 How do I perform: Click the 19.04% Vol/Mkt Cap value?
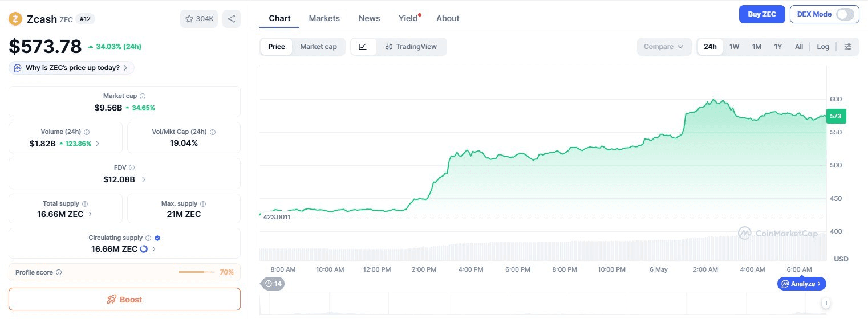click(x=183, y=143)
